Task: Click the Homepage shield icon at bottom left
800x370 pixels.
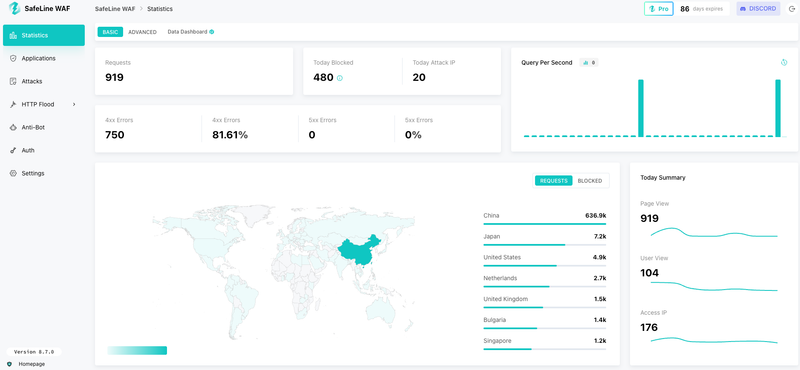Action: 9,364
